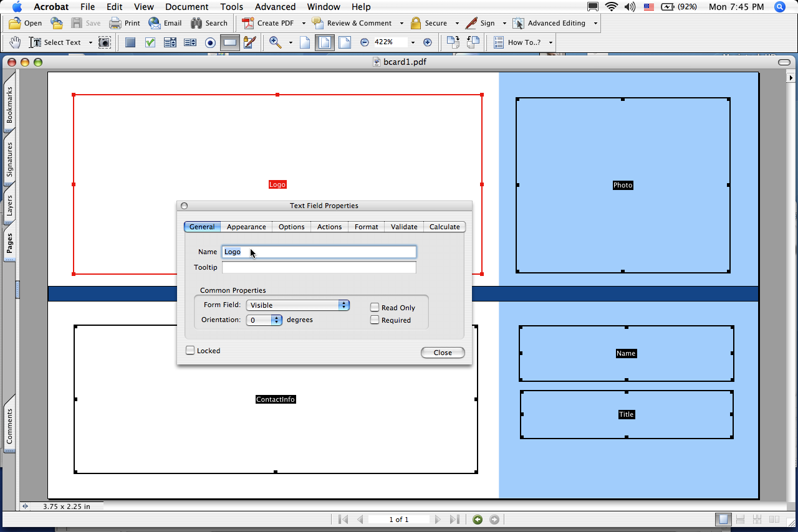Expand the zoom percentage dropdown arrow
798x532 pixels.
pyautogui.click(x=413, y=42)
